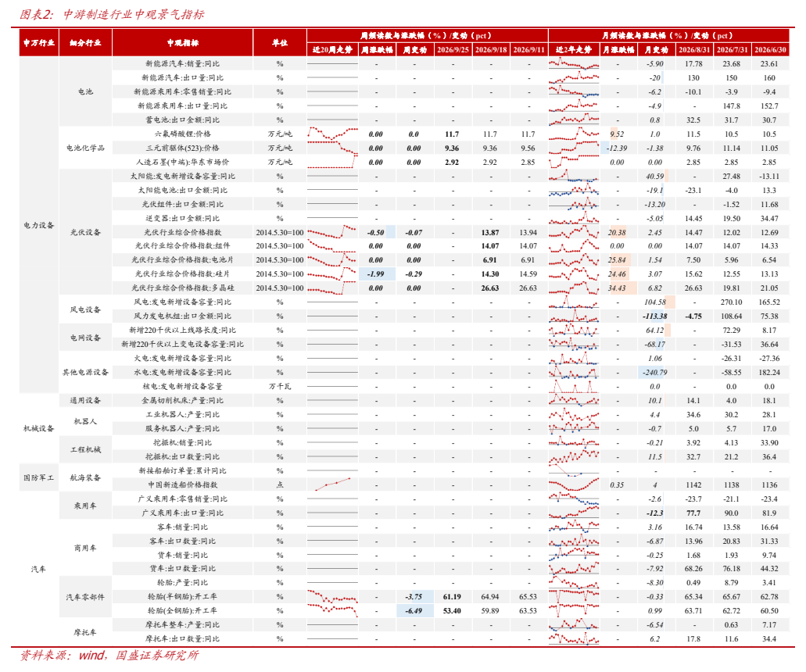Screen dimensions: 806x672
Task: Select the "270.10" wind power value
Action: tap(732, 302)
